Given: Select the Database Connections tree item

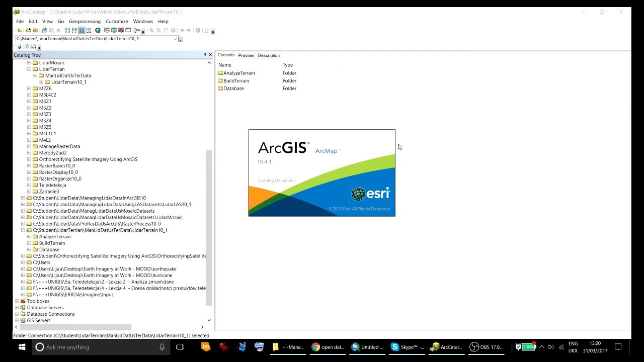Looking at the screenshot, I should (50, 314).
